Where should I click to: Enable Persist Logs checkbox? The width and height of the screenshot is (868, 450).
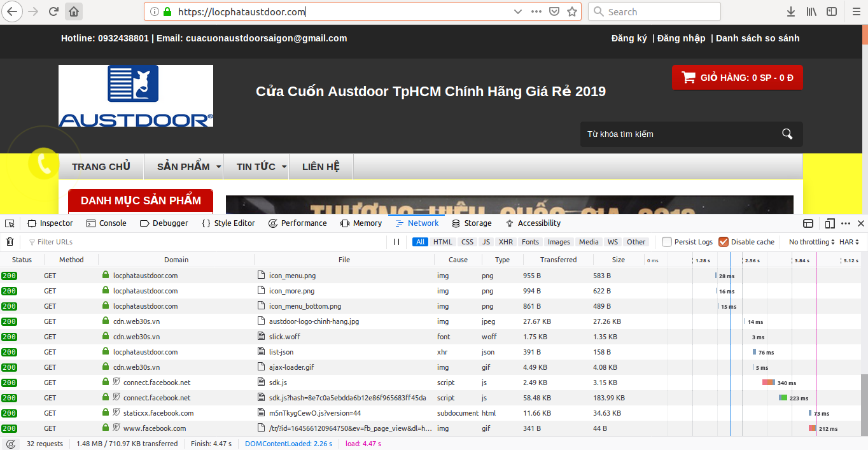(x=667, y=242)
